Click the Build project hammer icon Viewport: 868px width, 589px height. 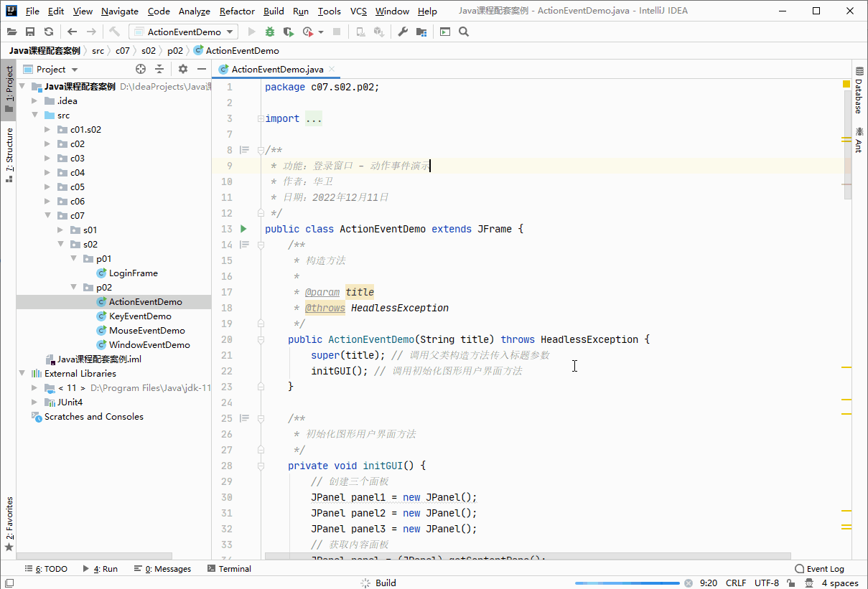coord(115,32)
